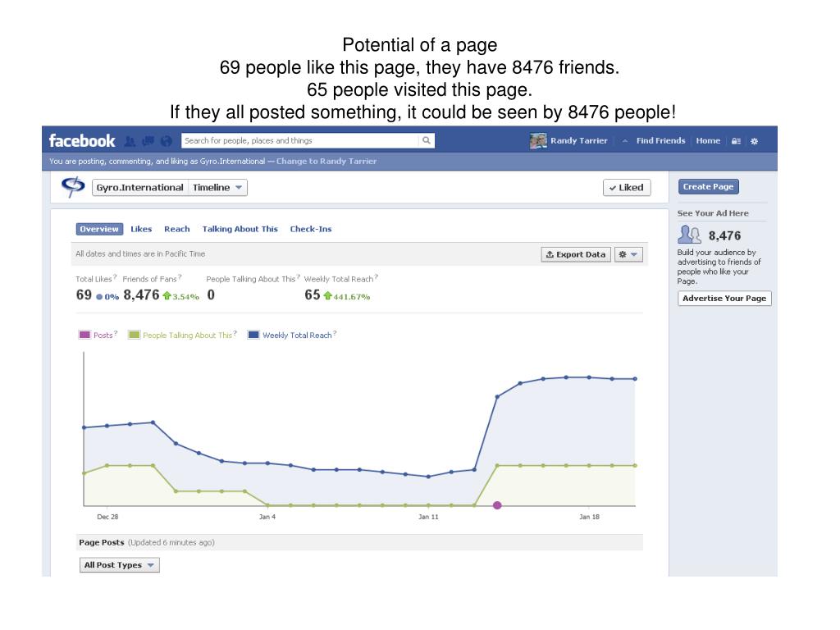Image resolution: width=840 pixels, height=630 pixels.
Task: Click Advertise Your Page button
Action: (x=724, y=299)
